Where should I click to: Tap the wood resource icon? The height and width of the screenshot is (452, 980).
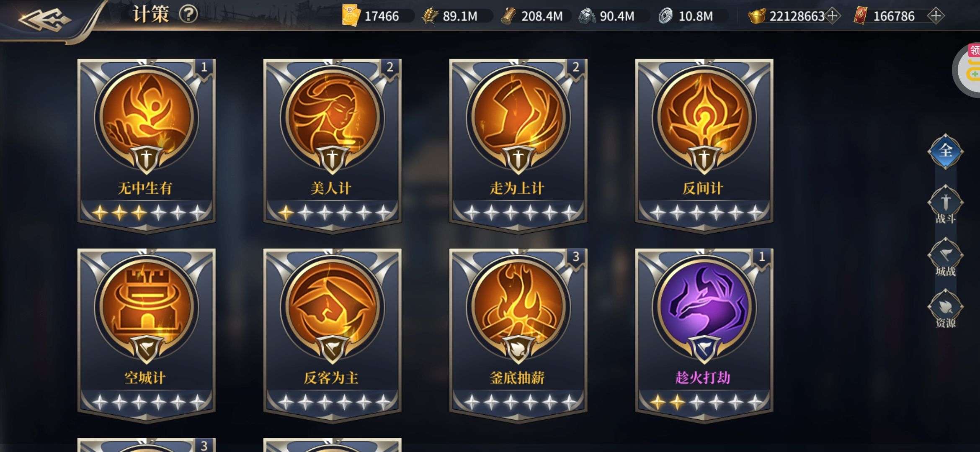508,16
